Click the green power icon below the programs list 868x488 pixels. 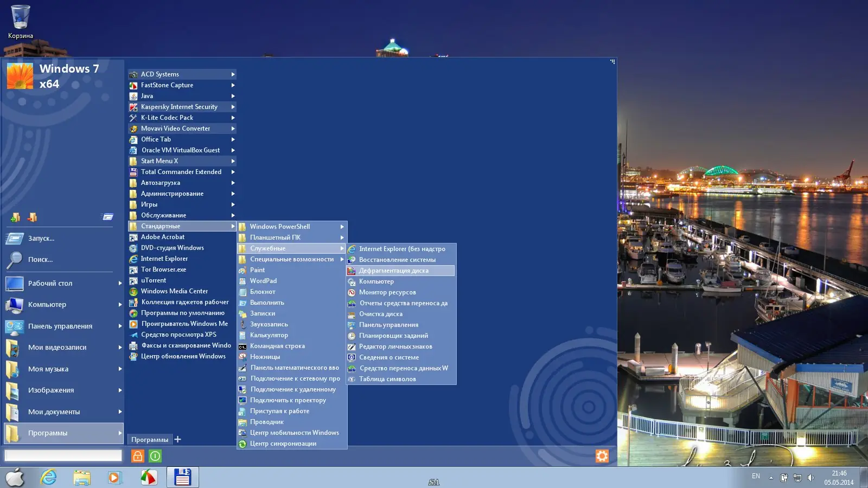point(155,456)
